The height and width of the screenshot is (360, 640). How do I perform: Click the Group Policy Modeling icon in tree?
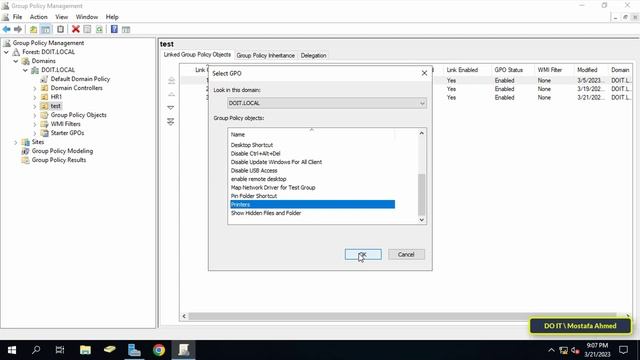point(25,151)
